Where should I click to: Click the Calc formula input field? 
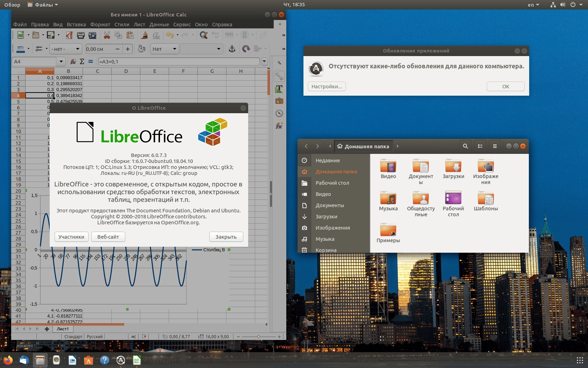tap(179, 61)
